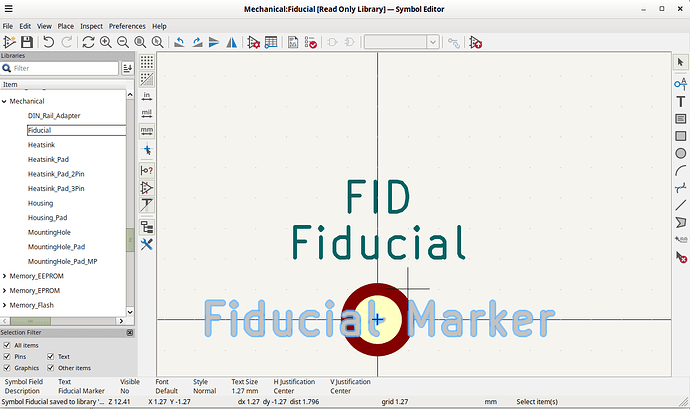Collapse the Mechanical library tree
The width and height of the screenshot is (690, 409).
(x=5, y=101)
